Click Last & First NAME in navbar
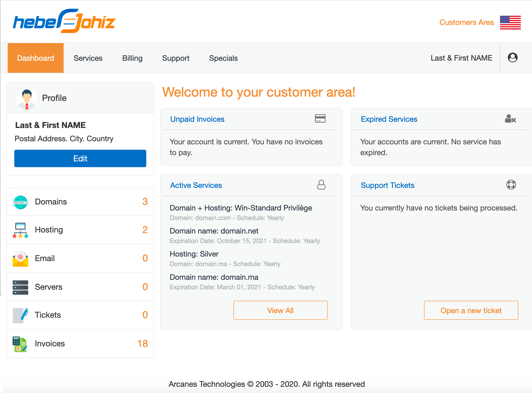Screen dimensions: 532x393 461,58
